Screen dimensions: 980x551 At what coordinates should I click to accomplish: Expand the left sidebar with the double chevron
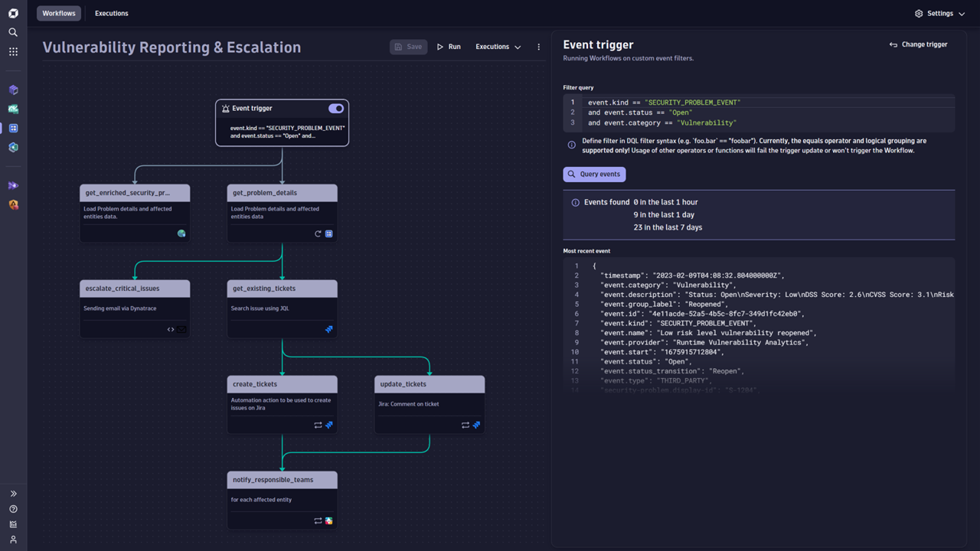click(13, 494)
